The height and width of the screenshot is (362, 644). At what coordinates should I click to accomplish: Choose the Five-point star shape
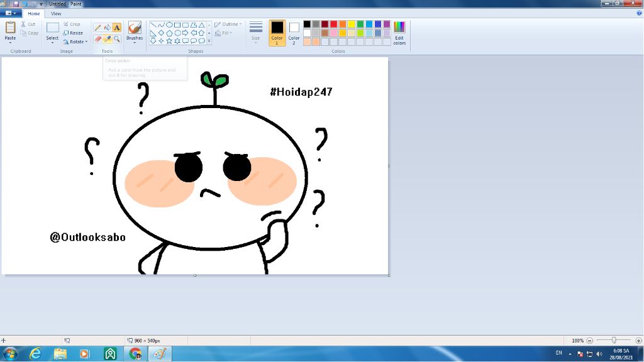(169, 41)
